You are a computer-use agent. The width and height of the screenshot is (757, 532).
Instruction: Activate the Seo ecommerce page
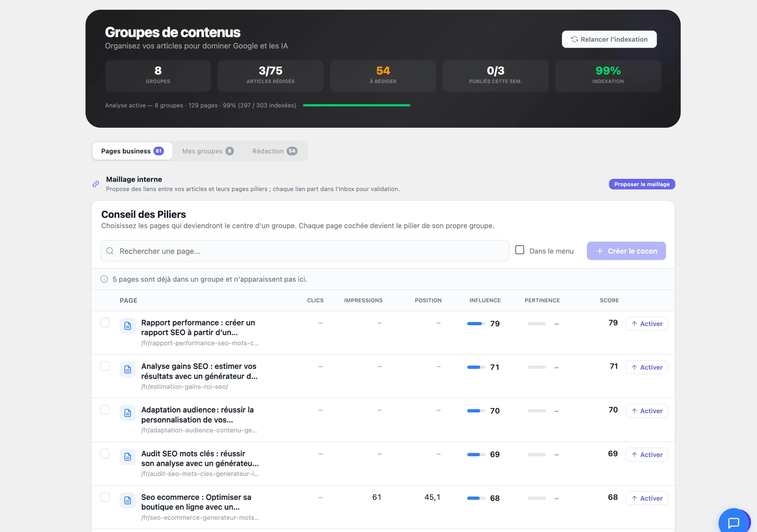tap(646, 498)
